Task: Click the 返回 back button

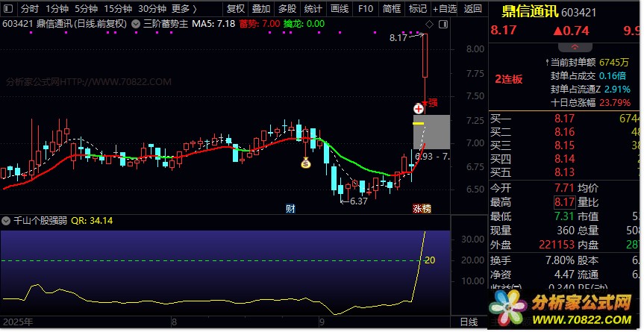Action: coord(472,9)
